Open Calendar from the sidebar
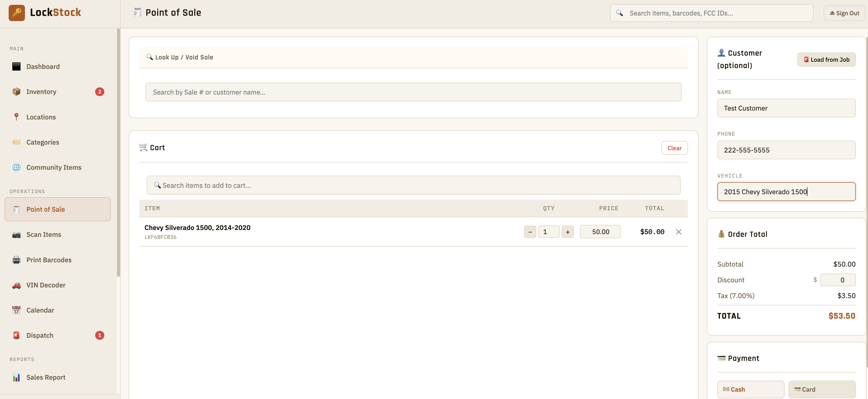868x399 pixels. pos(40,310)
